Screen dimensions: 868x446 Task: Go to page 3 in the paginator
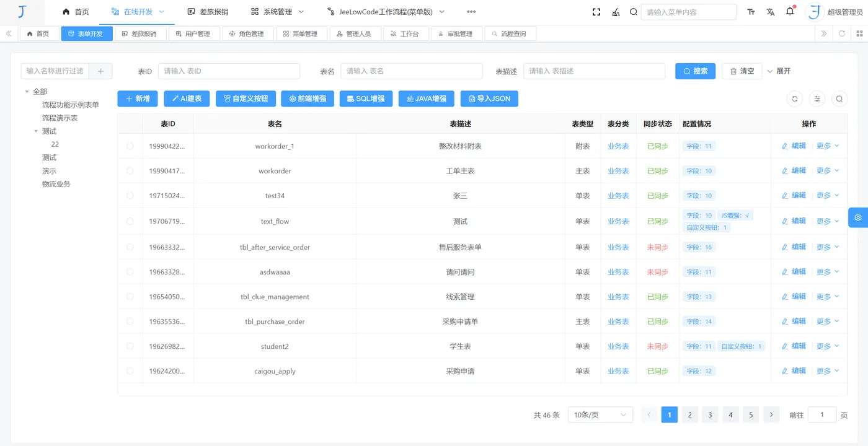click(710, 414)
